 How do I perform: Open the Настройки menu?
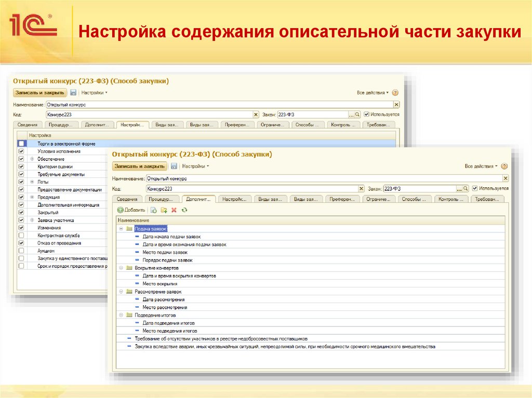pos(194,167)
